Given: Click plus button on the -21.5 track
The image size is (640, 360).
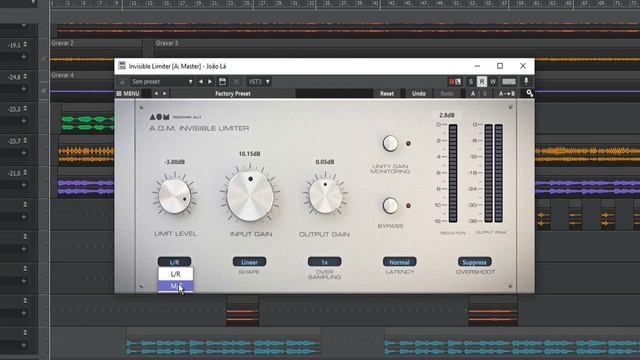Looking at the screenshot, I should point(24,184).
